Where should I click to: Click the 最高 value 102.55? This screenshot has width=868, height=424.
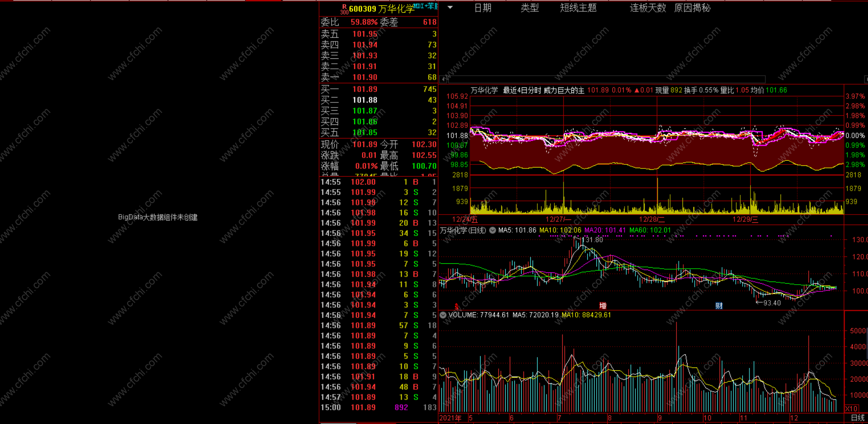[424, 155]
